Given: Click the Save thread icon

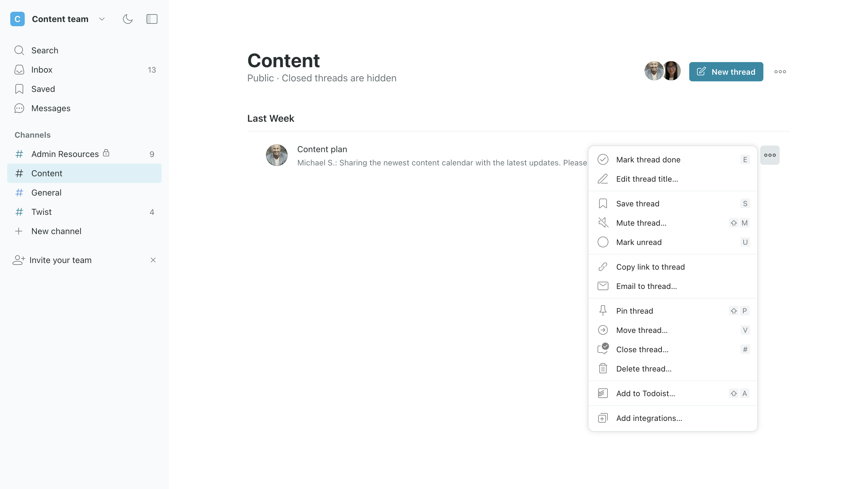Looking at the screenshot, I should (603, 204).
